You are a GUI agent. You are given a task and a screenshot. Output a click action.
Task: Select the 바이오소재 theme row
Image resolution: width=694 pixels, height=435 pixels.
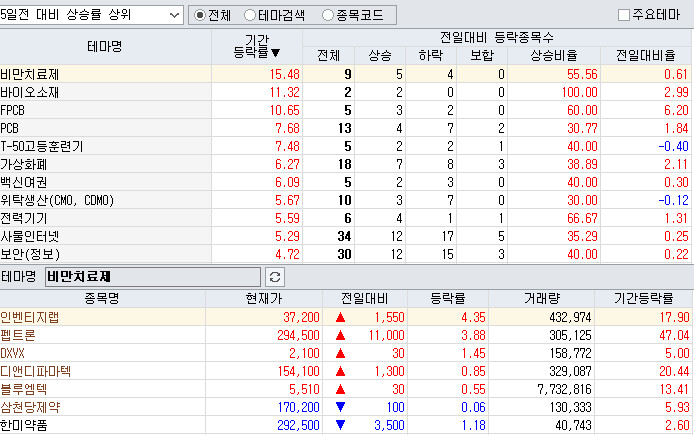(345, 92)
